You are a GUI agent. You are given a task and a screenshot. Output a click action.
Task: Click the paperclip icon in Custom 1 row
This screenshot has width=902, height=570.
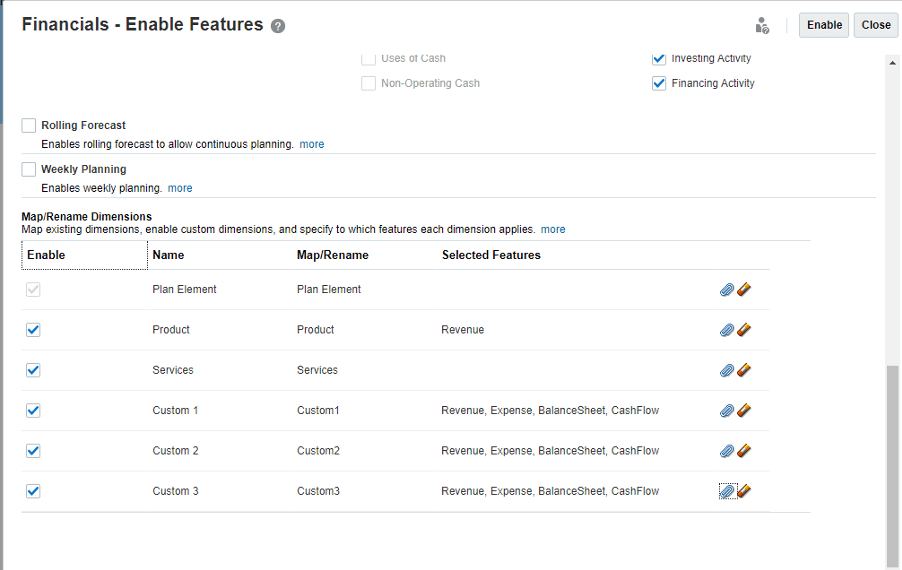click(x=727, y=410)
